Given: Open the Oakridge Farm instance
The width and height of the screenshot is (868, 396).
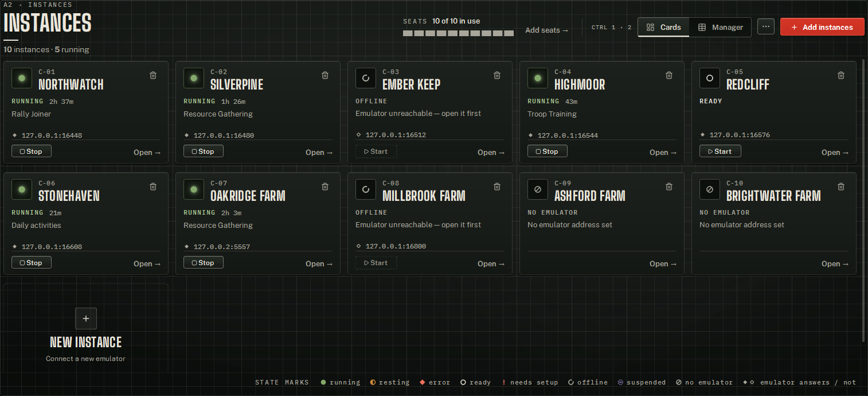Looking at the screenshot, I should pos(319,263).
